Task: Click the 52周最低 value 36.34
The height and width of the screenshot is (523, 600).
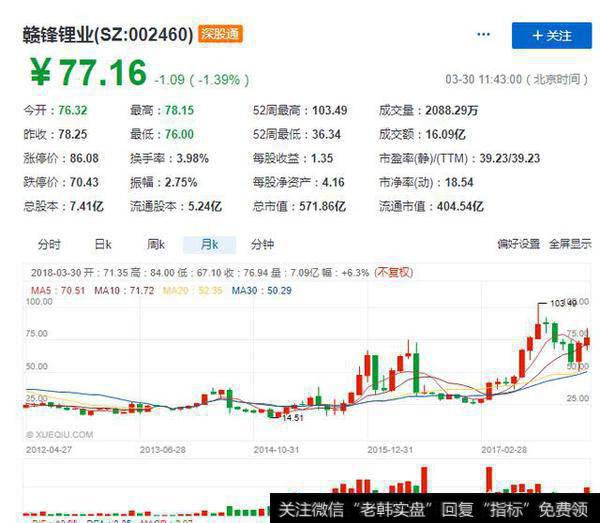Action: (x=326, y=134)
